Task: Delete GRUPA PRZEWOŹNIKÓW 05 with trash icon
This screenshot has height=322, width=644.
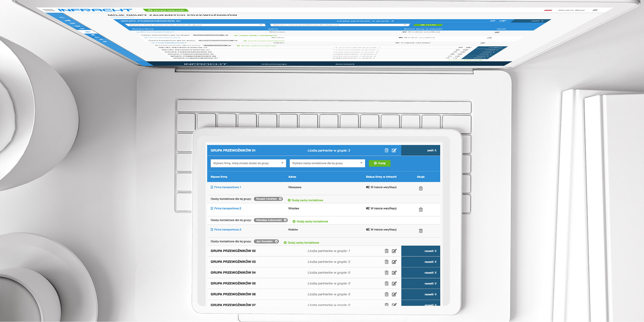Action: (386, 283)
